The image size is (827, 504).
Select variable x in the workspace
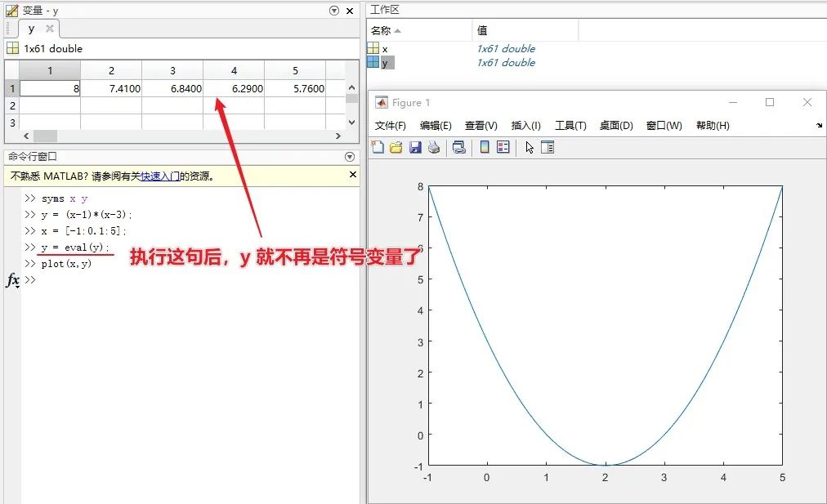tap(384, 48)
